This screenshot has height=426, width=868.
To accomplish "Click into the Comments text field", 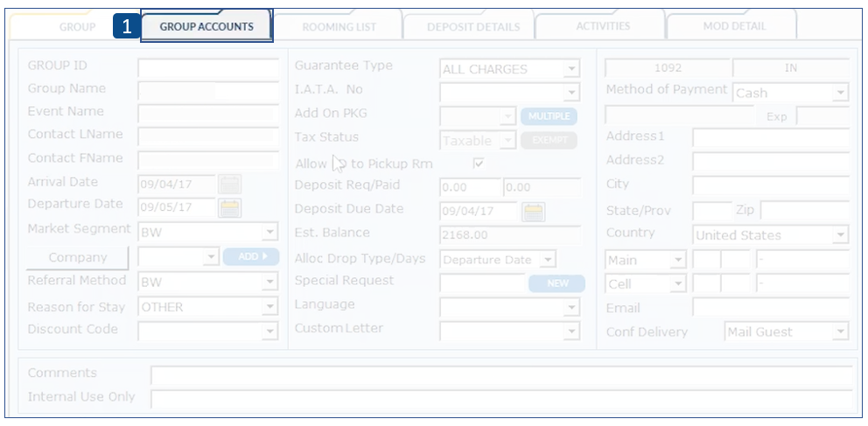I will (x=500, y=375).
